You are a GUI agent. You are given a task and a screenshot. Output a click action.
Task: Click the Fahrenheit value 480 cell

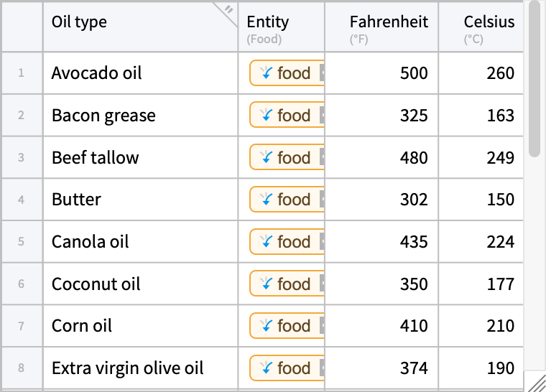click(381, 157)
